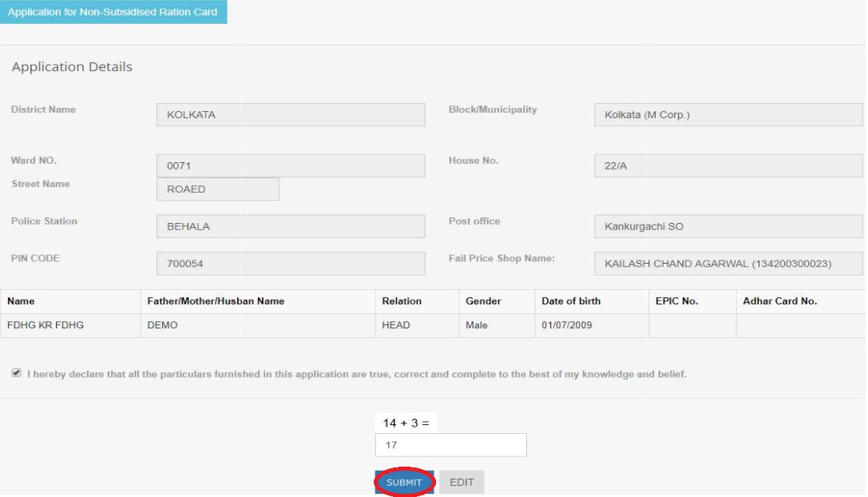Image resolution: width=868 pixels, height=497 pixels.
Task: Click the Ward NO. field showing 0071
Action: pos(291,166)
